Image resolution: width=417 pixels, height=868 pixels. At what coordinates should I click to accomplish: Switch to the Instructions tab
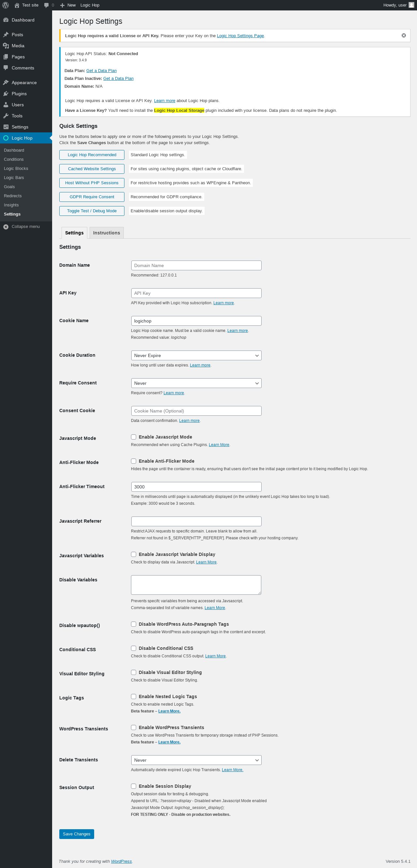106,233
